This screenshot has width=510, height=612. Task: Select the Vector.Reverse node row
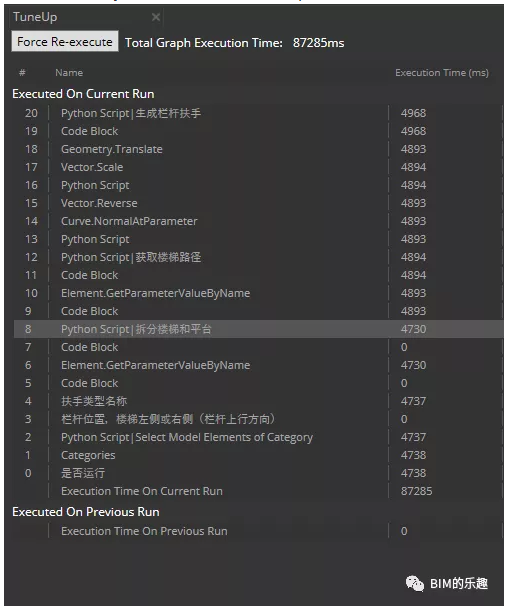[x=258, y=203]
